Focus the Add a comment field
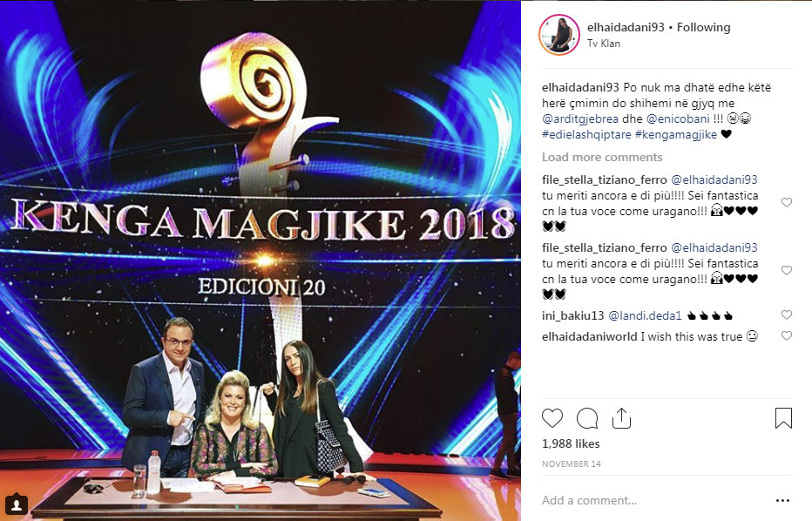The width and height of the screenshot is (812, 521). pyautogui.click(x=655, y=500)
